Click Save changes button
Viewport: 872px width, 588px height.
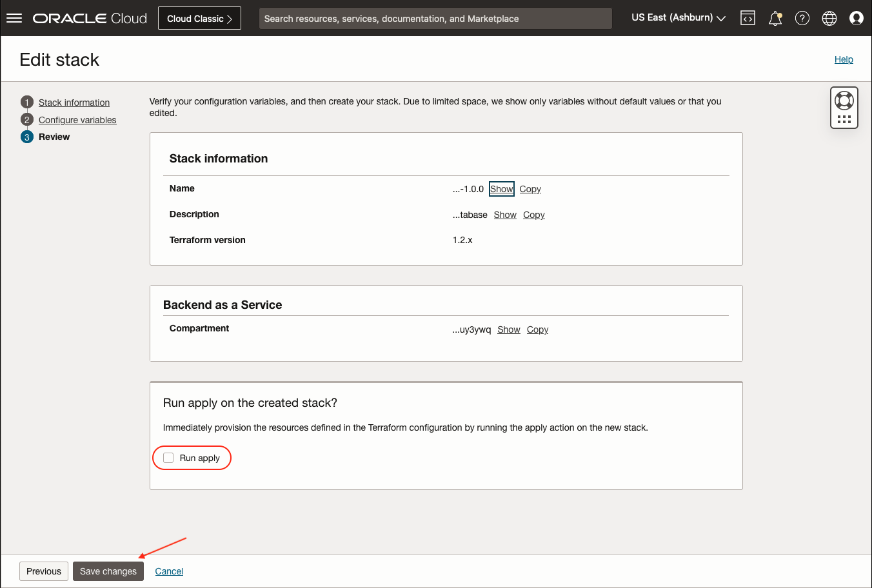pyautogui.click(x=108, y=571)
